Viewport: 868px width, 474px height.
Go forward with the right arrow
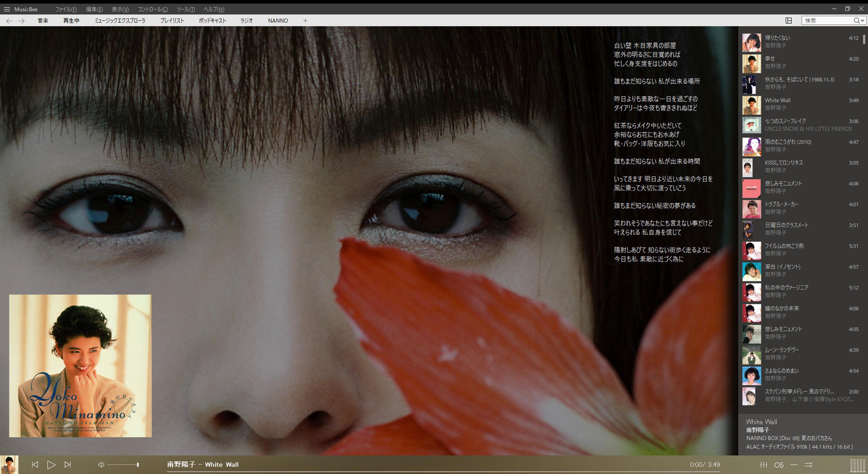click(21, 21)
